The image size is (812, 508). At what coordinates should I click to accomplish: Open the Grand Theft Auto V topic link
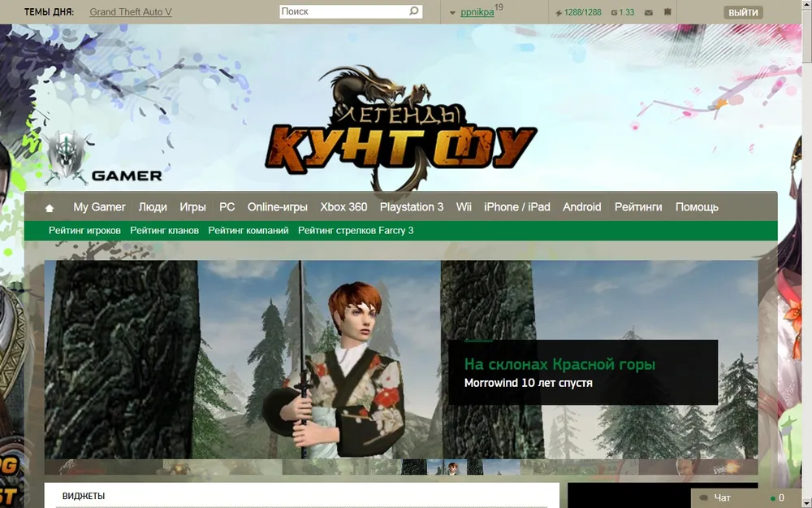tap(131, 12)
